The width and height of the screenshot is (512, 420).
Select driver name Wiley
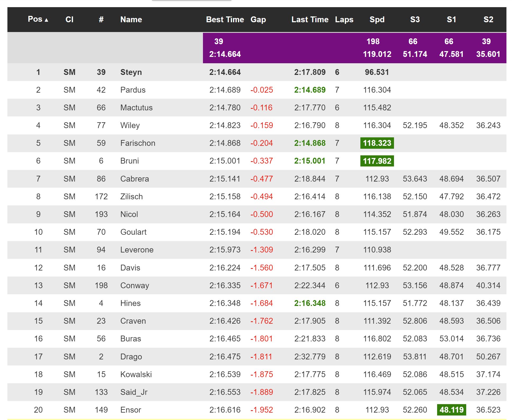click(130, 125)
